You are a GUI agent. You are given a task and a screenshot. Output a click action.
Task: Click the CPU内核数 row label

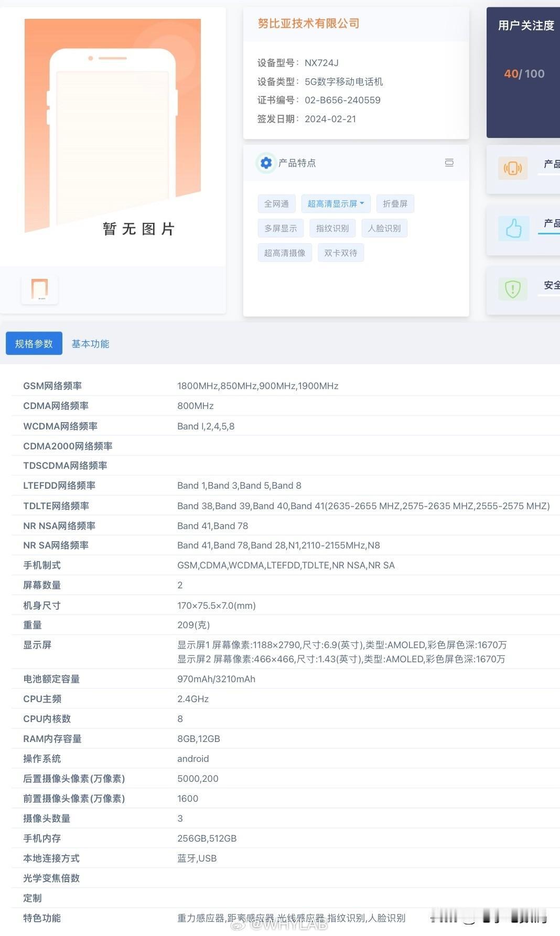47,719
